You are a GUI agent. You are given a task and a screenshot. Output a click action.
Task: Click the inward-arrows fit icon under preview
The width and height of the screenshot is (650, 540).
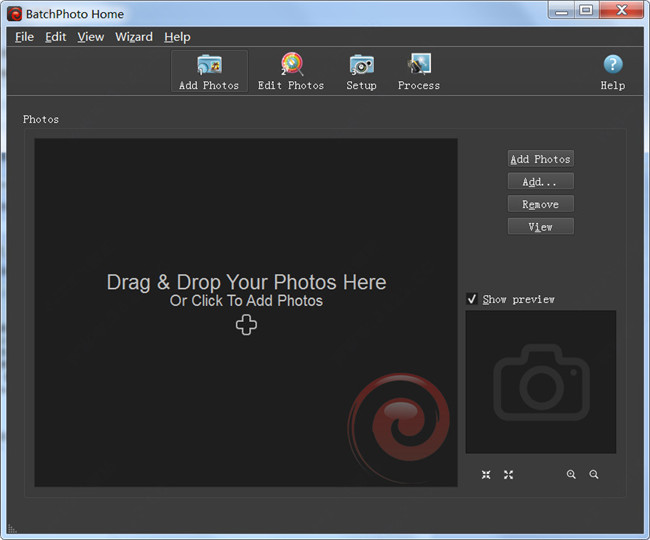pyautogui.click(x=486, y=475)
